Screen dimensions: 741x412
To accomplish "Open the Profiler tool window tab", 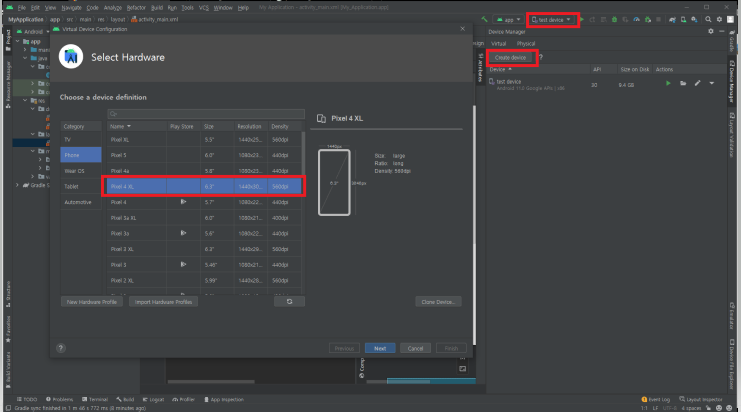I will 184,399.
